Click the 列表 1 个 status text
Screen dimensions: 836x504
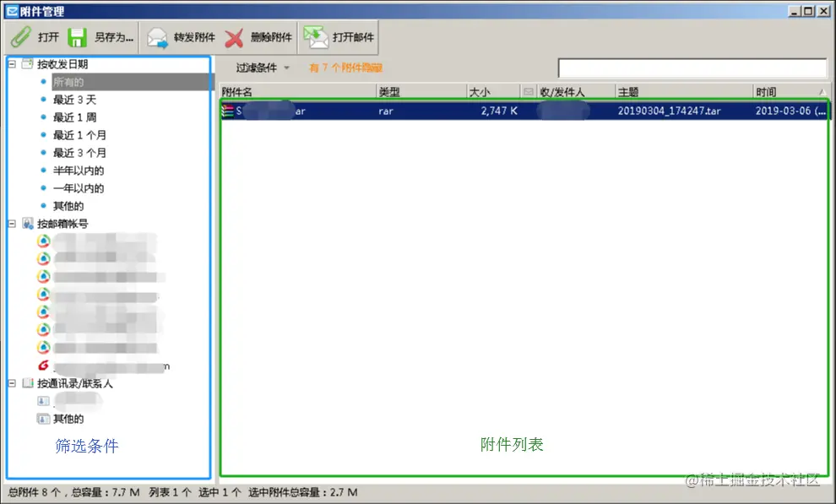tap(170, 492)
